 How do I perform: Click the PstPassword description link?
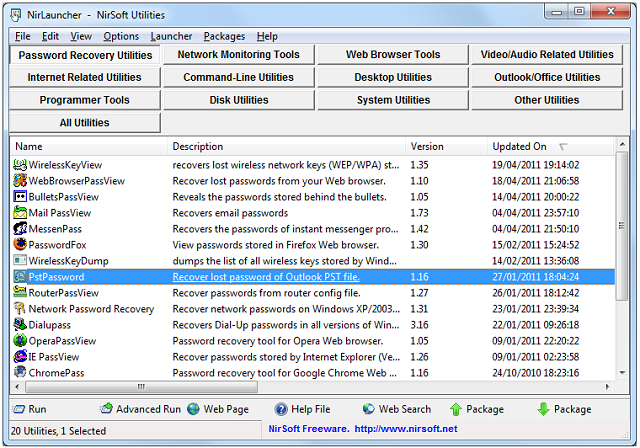pyautogui.click(x=266, y=277)
